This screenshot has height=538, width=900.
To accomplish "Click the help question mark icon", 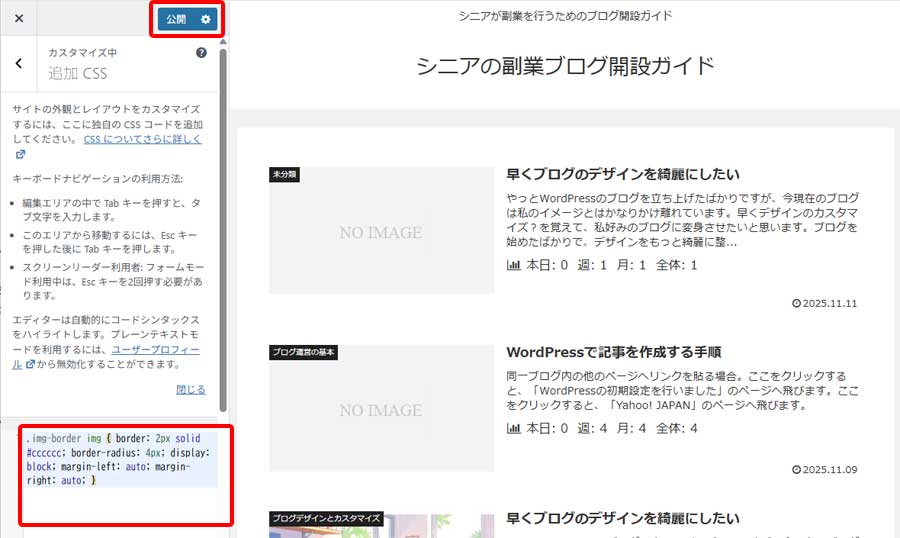I will [202, 52].
